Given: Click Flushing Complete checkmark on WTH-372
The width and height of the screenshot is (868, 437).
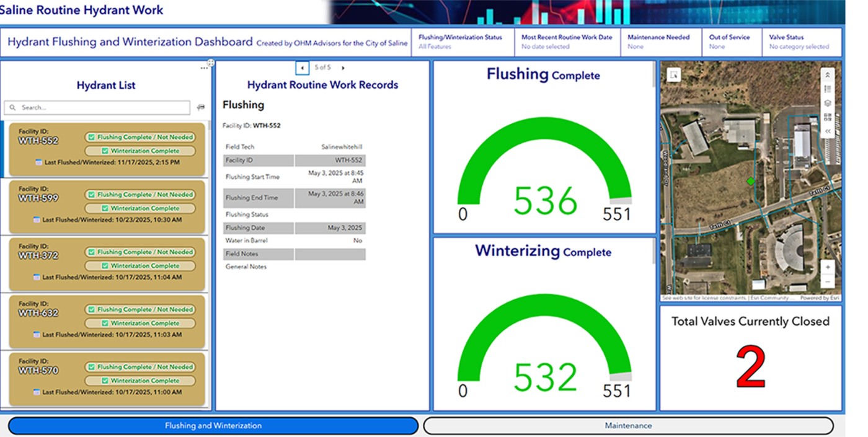Looking at the screenshot, I should point(91,252).
